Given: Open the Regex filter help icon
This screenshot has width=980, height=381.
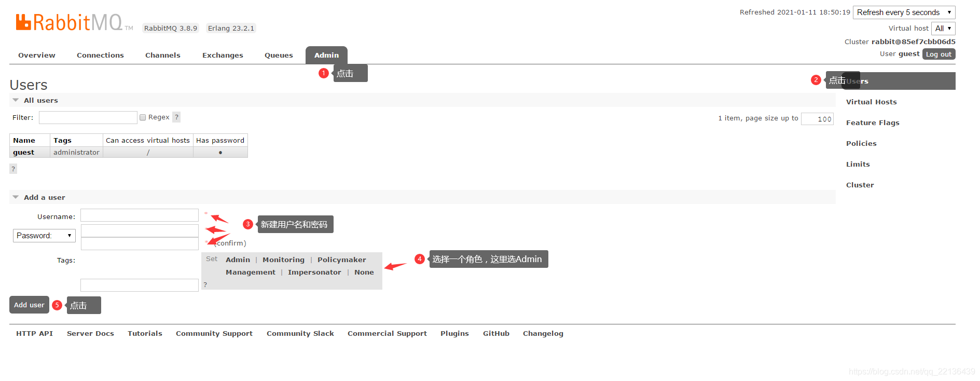Looking at the screenshot, I should coord(176,117).
